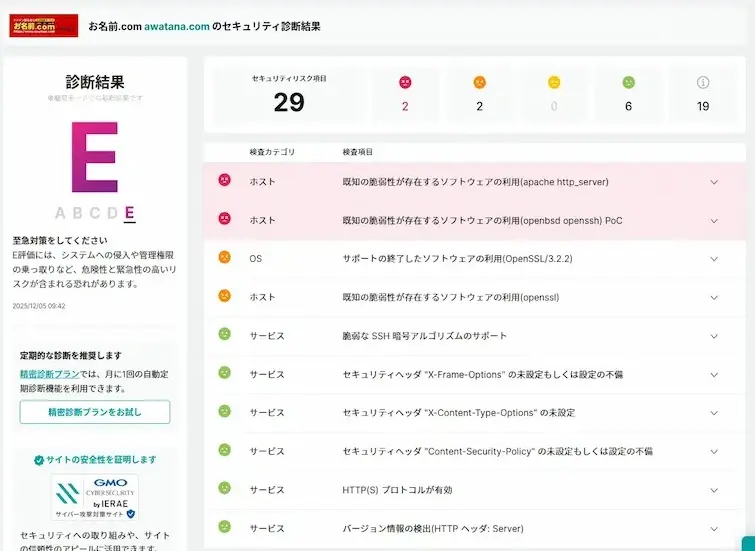Click the underlined E in the ABCDE scale
Viewport: 755px width, 551px height.
(130, 213)
